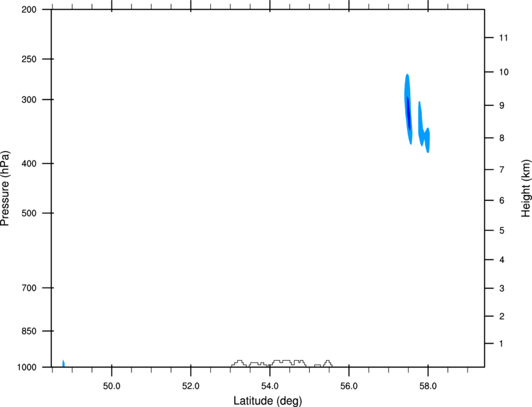Click pressure tick label '300'
The height and width of the screenshot is (407, 532).
[x=29, y=100]
